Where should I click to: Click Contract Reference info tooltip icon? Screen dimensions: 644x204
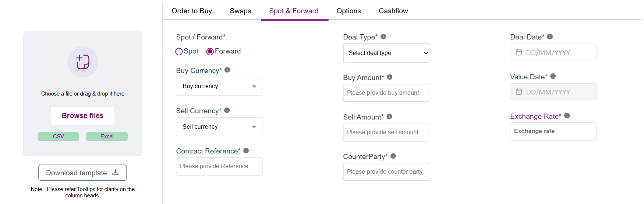click(x=246, y=151)
